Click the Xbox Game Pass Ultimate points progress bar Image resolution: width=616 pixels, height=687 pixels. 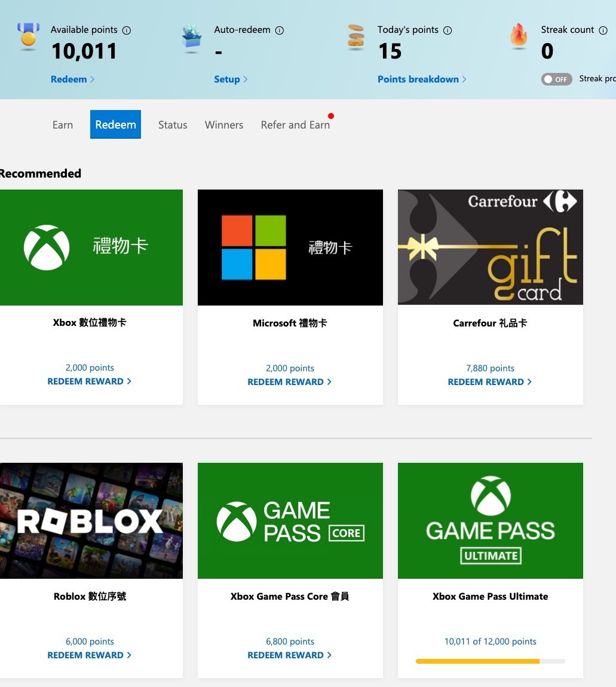(x=491, y=661)
